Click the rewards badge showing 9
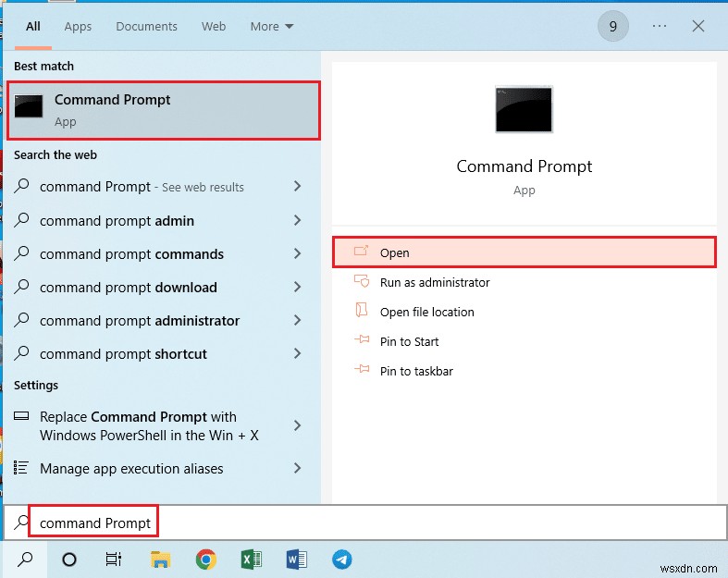 (x=613, y=26)
